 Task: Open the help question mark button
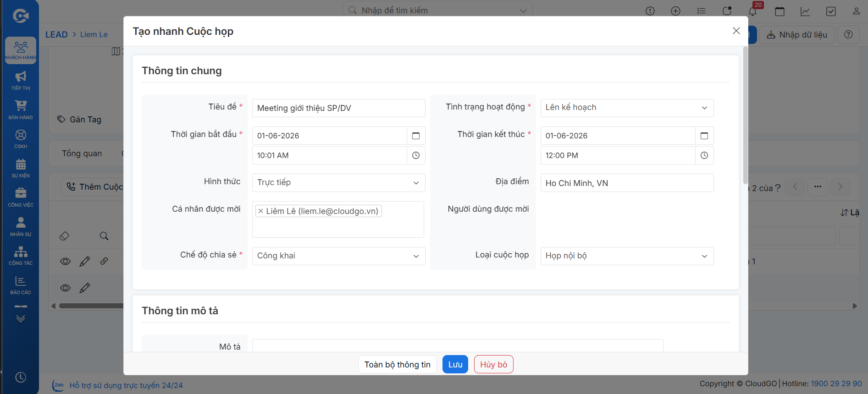tap(848, 35)
